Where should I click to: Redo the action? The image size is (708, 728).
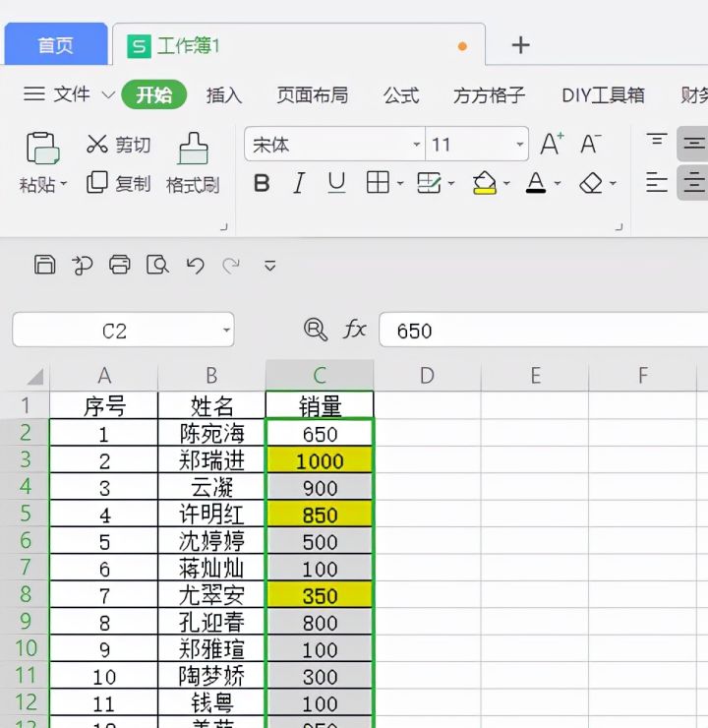[231, 266]
